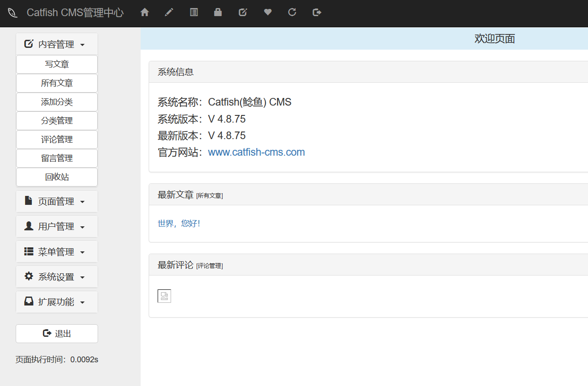Click the heart icon in the top navbar
This screenshot has width=588, height=386.
268,13
